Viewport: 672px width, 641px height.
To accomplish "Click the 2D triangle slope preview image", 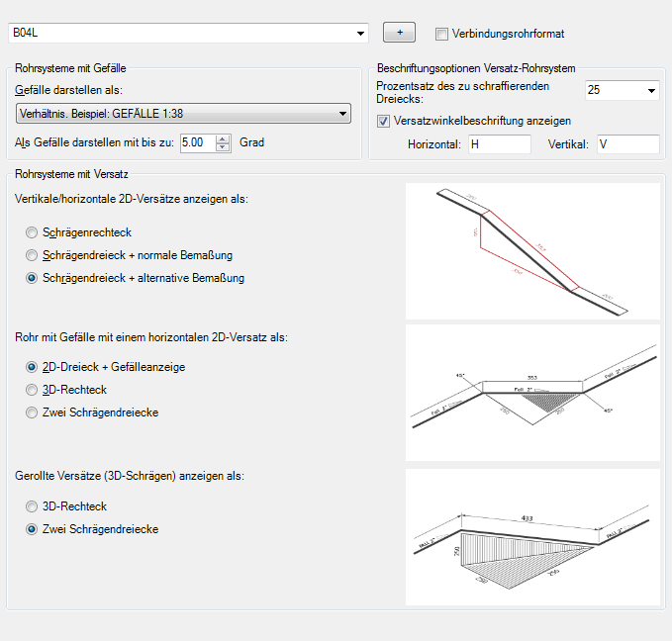I will [532, 393].
